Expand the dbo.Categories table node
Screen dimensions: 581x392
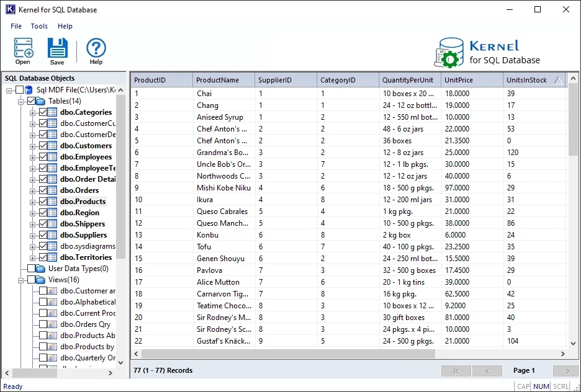tap(33, 114)
